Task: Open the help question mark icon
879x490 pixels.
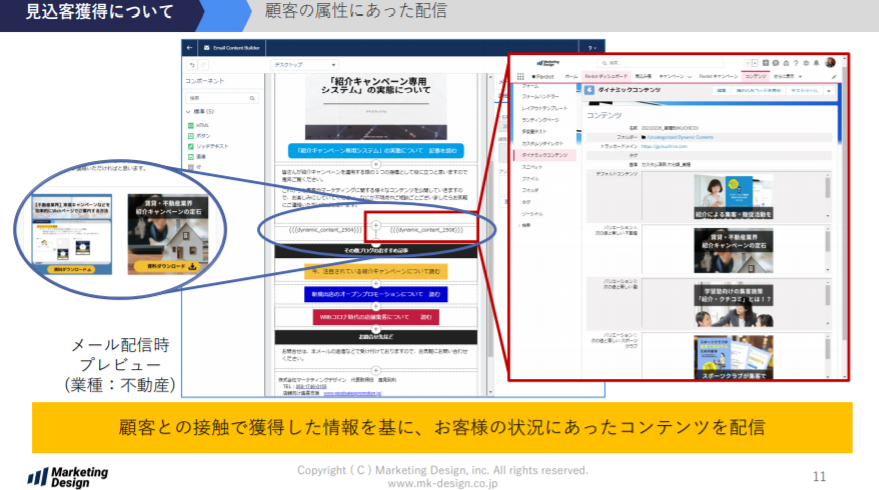Action: click(x=794, y=62)
